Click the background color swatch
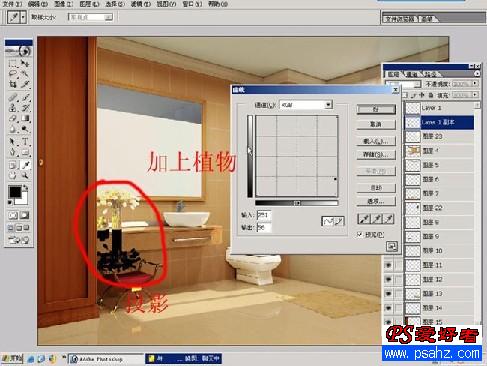This screenshot has width=487, height=366. tap(23, 200)
